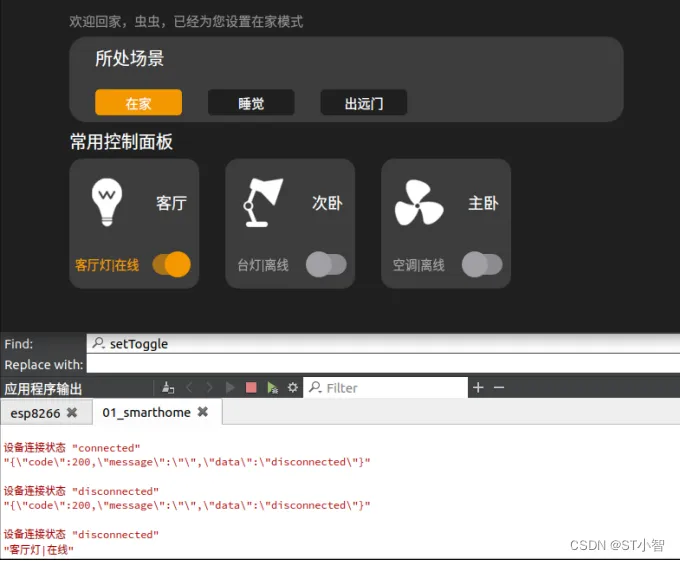
Task: Close the 01_smarthome output tab
Action: pyautogui.click(x=203, y=412)
